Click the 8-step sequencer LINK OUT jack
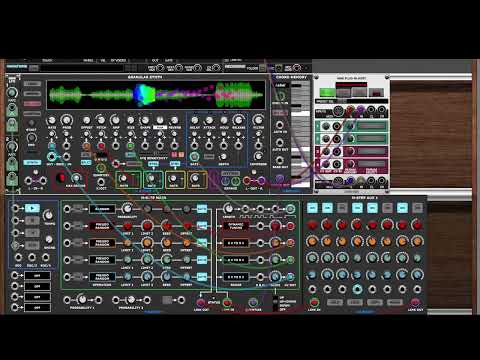 coord(415,302)
